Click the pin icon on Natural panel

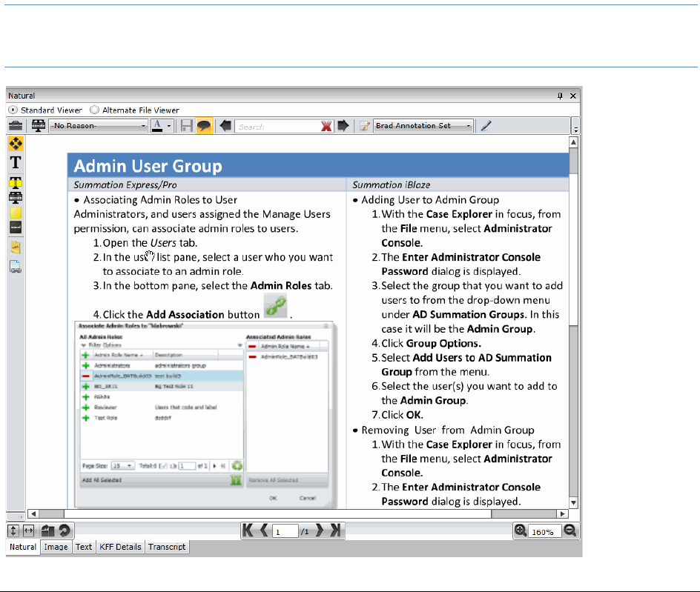(560, 96)
